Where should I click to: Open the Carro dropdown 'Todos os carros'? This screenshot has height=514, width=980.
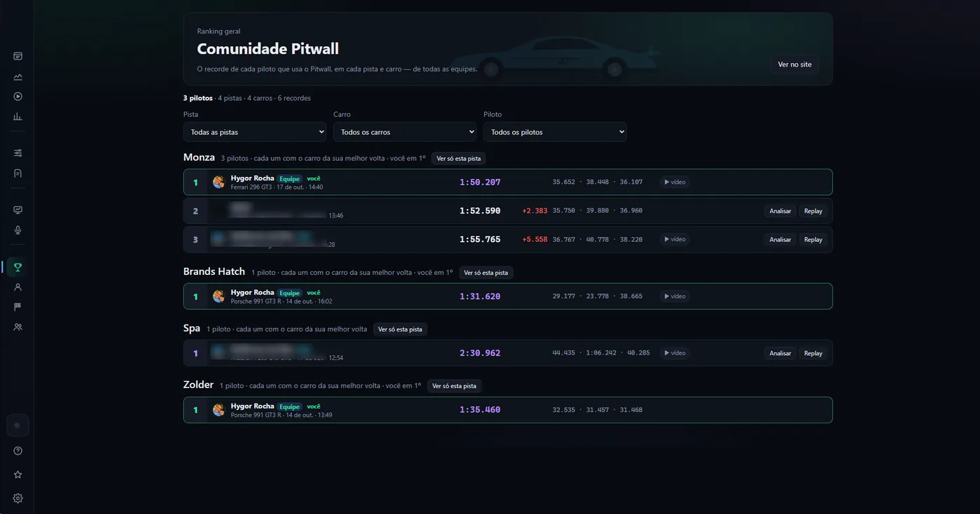405,132
